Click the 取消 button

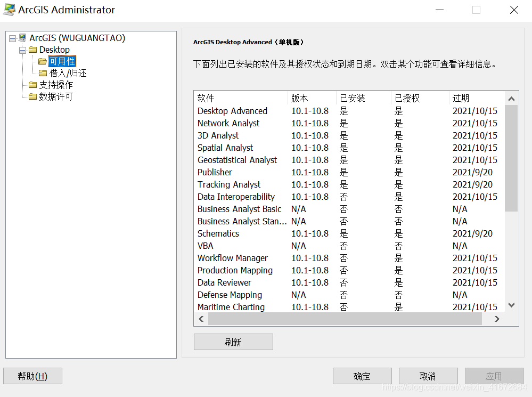(x=428, y=376)
